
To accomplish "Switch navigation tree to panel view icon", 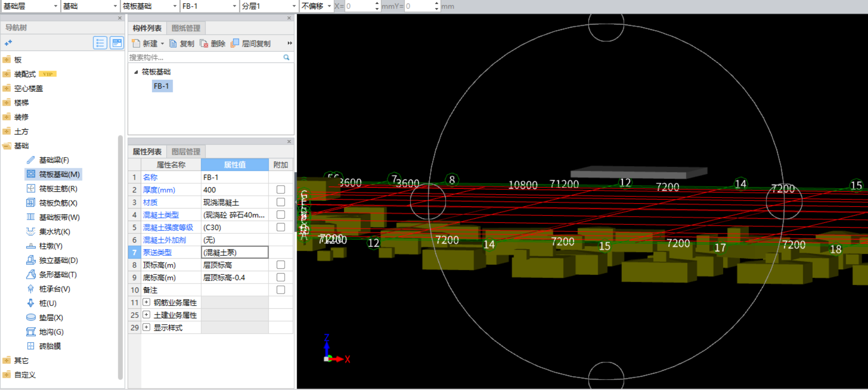I will coord(116,43).
